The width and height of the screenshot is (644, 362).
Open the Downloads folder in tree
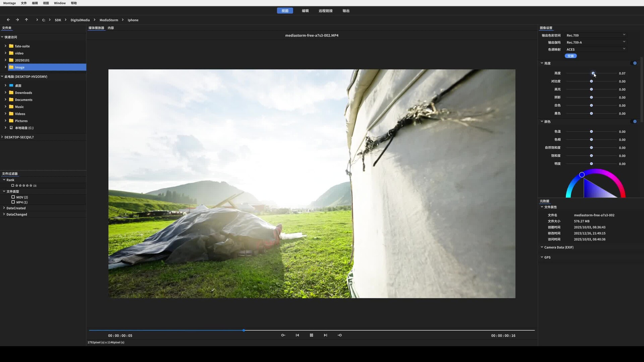point(23,93)
